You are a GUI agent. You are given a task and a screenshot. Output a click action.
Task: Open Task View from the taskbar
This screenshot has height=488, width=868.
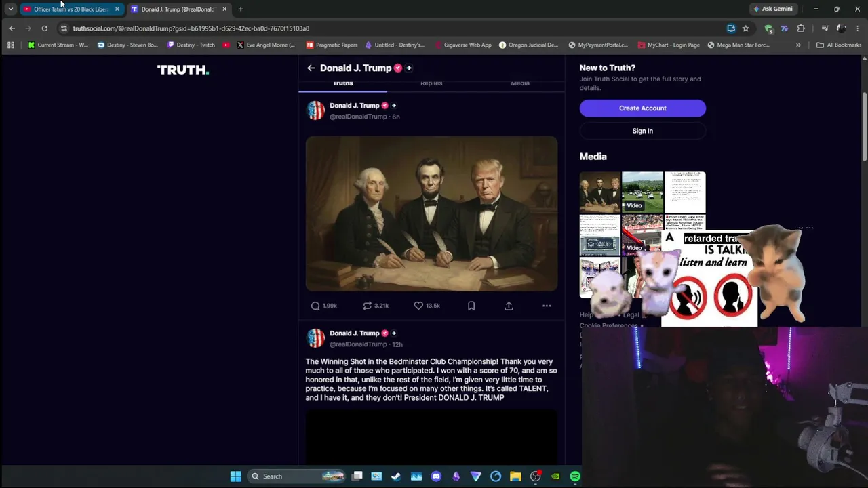click(x=357, y=476)
